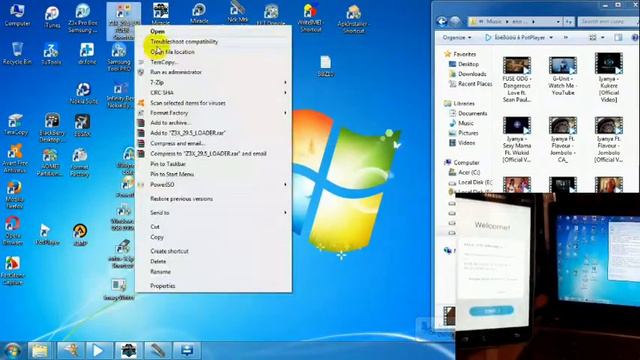Select Videos under Libraries
The image size is (640, 360).
pos(467,143)
